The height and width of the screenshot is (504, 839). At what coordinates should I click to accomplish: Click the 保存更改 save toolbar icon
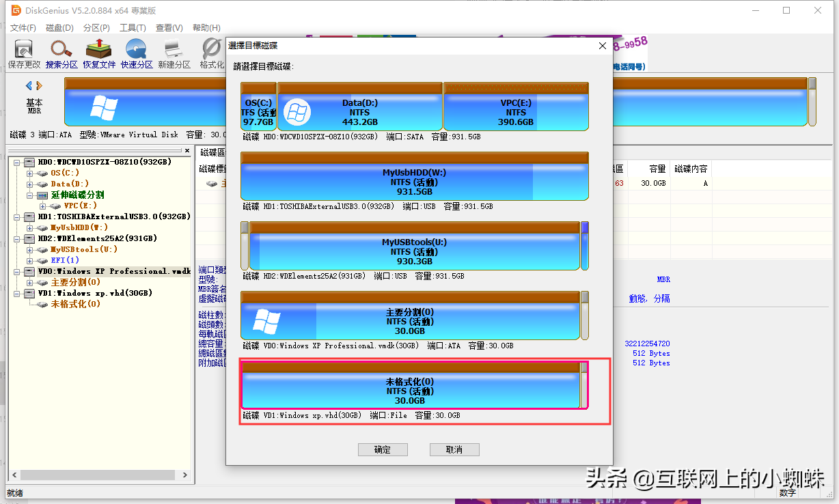(x=24, y=54)
